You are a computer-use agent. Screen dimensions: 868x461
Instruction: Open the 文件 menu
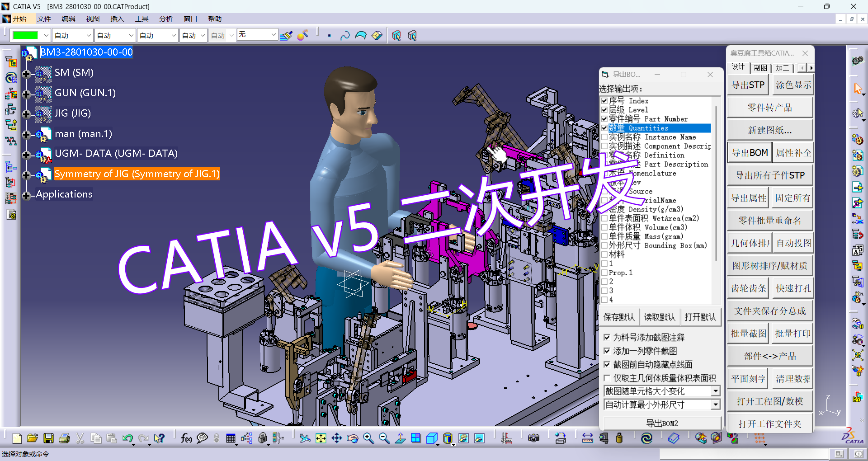(x=44, y=19)
